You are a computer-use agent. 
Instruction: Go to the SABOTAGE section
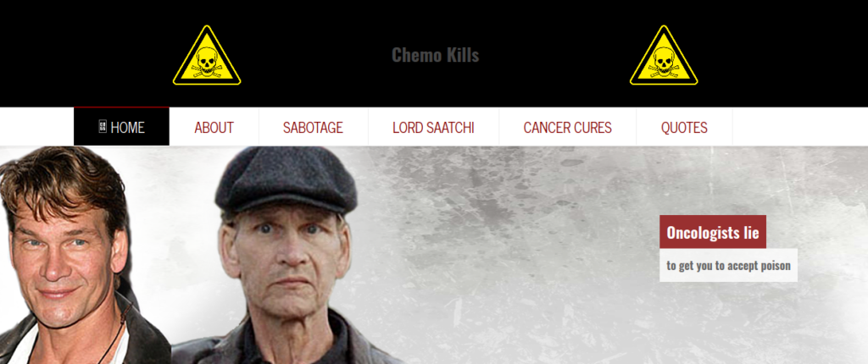tap(313, 127)
